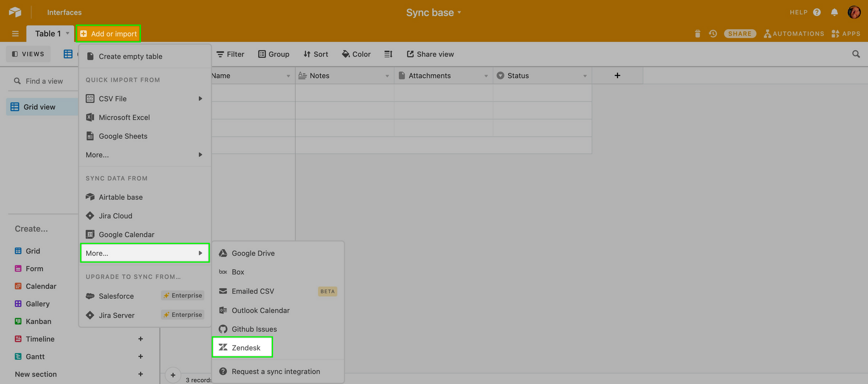Add a Timeline view with its plus
The image size is (868, 384).
point(141,339)
